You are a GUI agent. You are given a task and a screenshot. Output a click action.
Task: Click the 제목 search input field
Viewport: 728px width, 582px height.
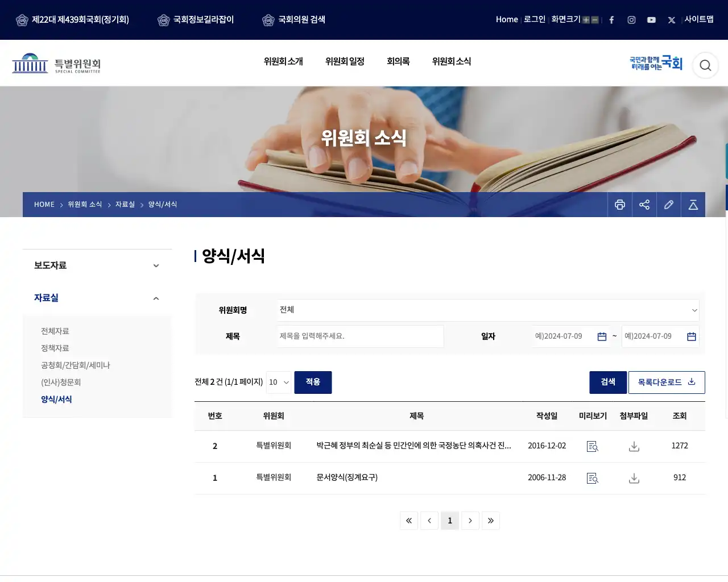coord(361,336)
